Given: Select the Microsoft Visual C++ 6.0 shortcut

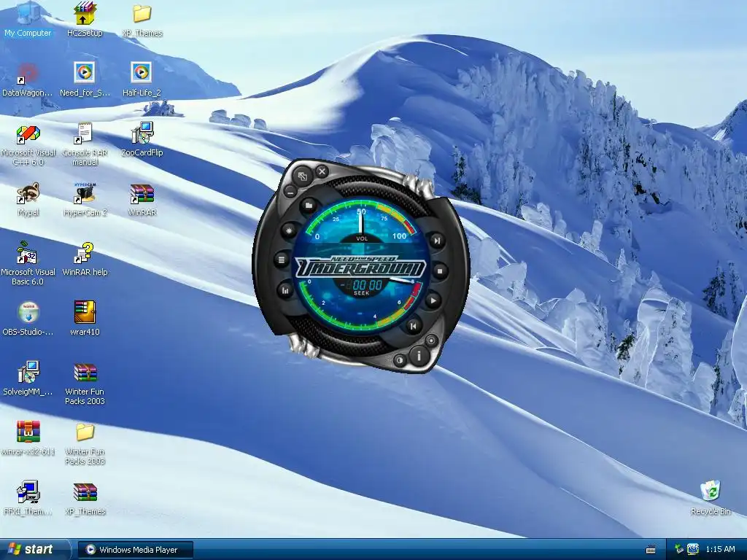Looking at the screenshot, I should (28, 145).
